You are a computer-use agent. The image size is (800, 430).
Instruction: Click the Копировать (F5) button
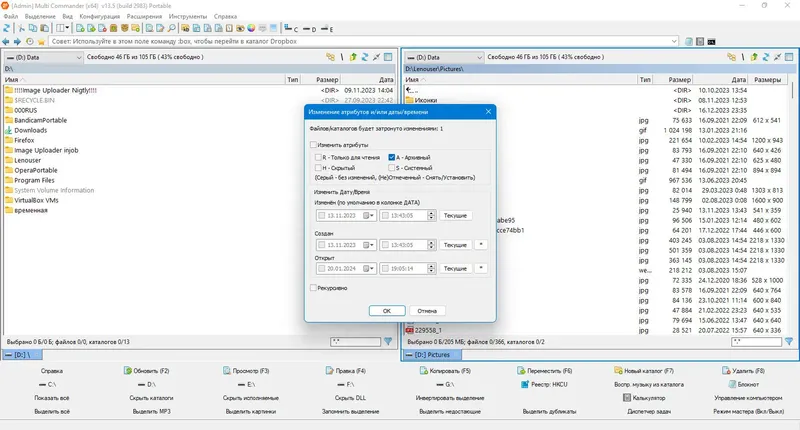(x=445, y=371)
